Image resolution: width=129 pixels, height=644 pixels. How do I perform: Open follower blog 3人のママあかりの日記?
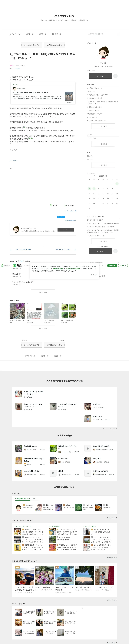tap(95, 220)
